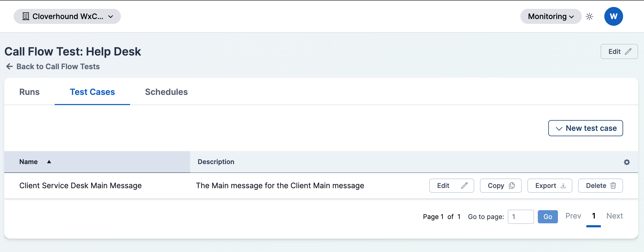
Task: Switch to the Runs tab
Action: pyautogui.click(x=29, y=92)
